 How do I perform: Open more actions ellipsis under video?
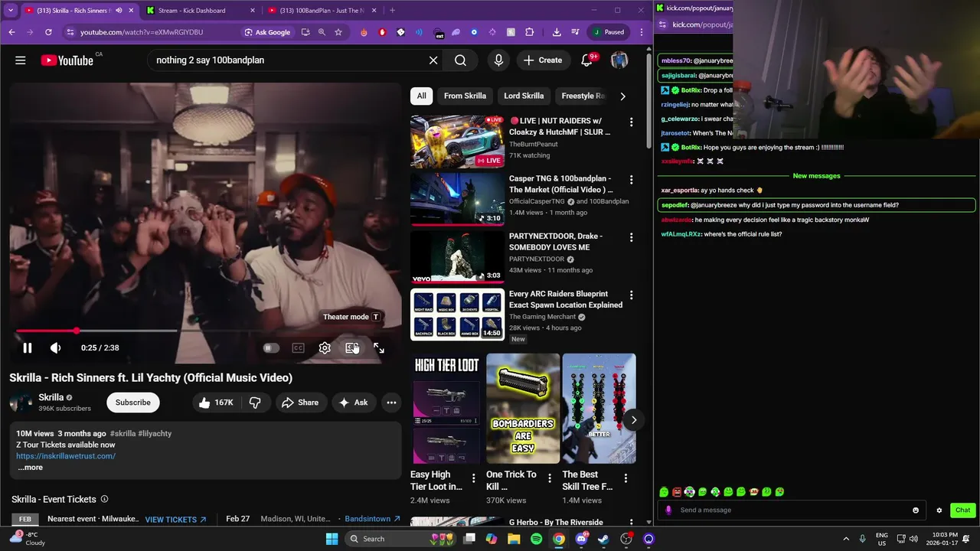(x=391, y=403)
